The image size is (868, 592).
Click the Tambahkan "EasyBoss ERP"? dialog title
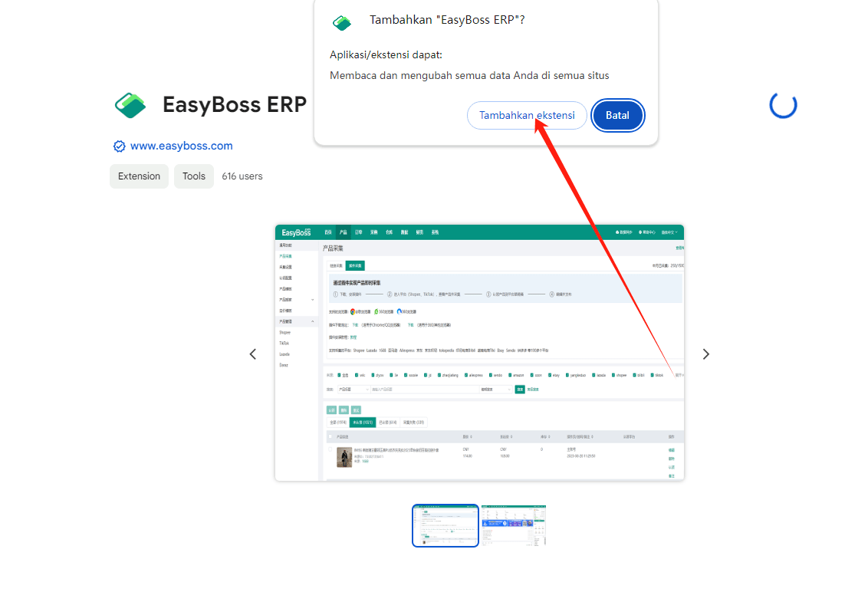pos(447,20)
